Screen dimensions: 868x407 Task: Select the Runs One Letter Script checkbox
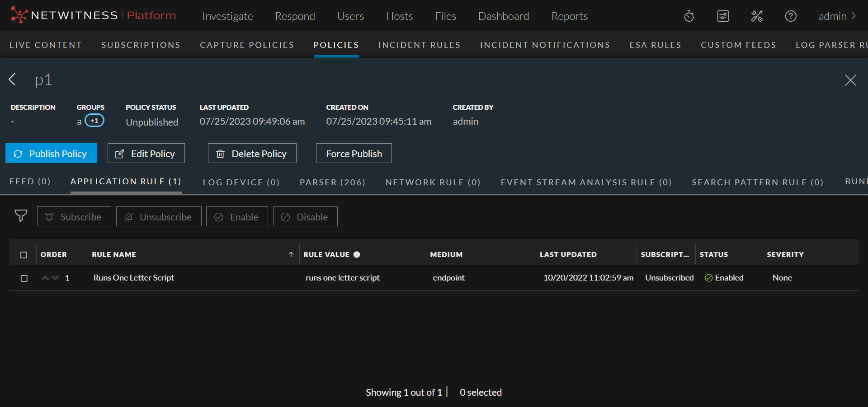(24, 278)
